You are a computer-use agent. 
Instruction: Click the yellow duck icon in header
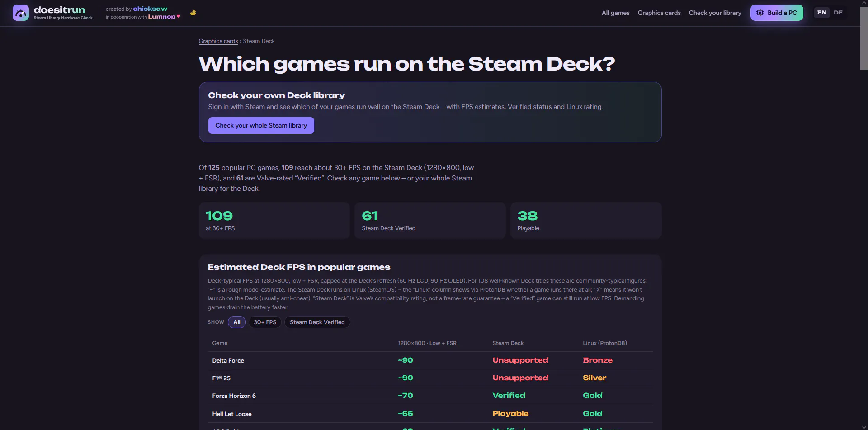coord(193,13)
